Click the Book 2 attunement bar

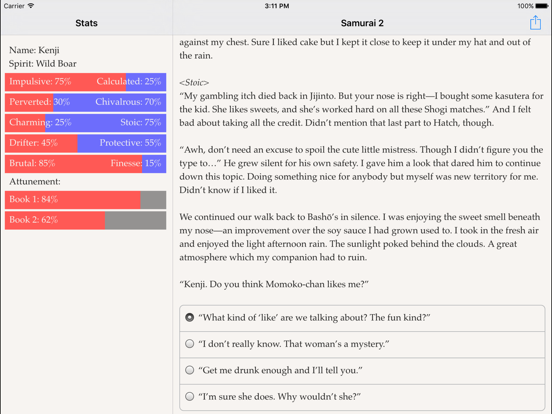click(x=86, y=220)
